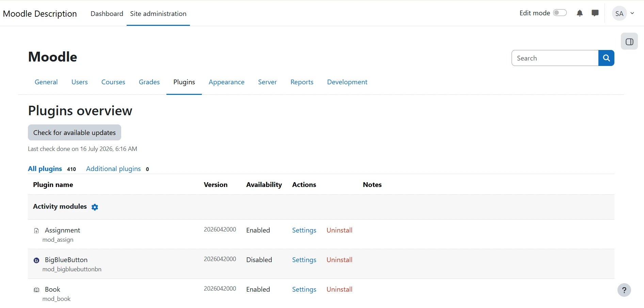
Task: Select the Plugins tab
Action: pyautogui.click(x=184, y=82)
